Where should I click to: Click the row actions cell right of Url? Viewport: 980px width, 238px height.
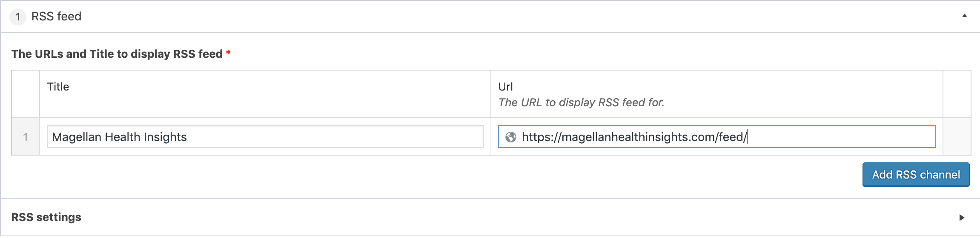click(x=957, y=136)
